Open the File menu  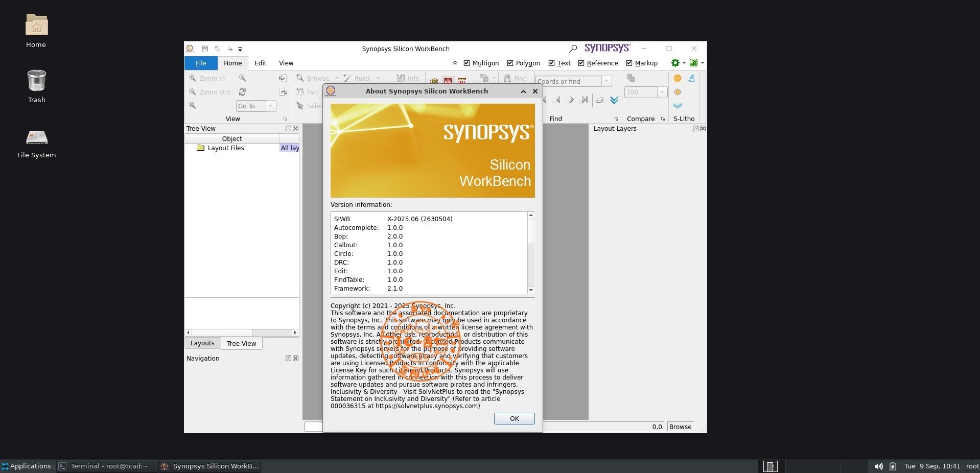[201, 63]
